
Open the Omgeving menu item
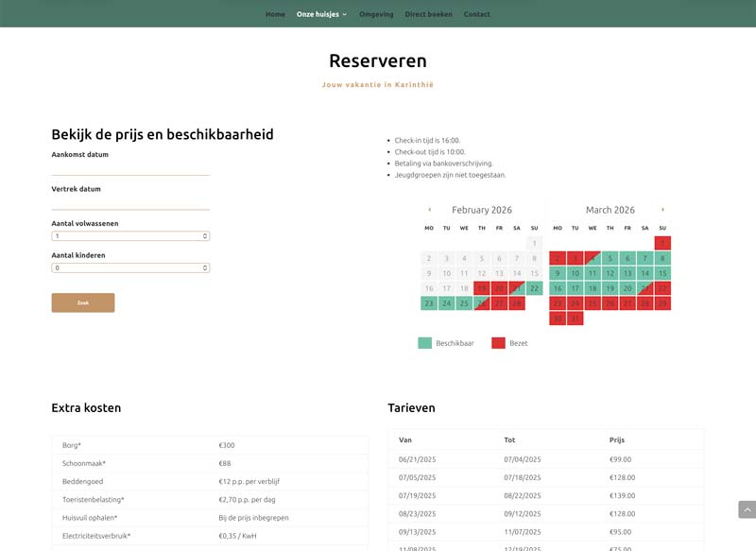click(376, 14)
